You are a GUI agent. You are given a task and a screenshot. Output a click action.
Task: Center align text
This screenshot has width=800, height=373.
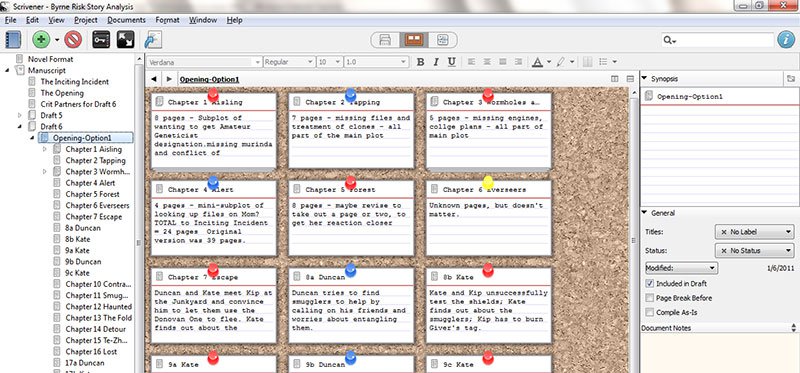[x=487, y=62]
